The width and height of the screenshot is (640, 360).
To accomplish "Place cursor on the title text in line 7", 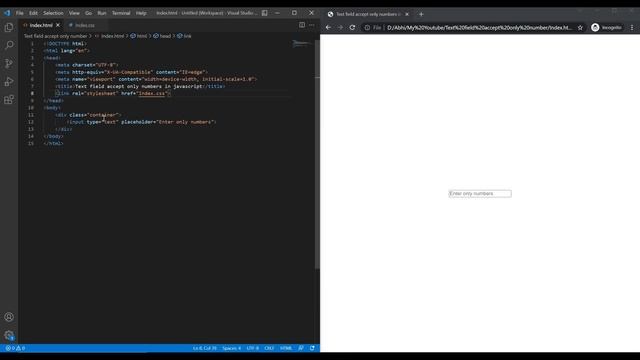I will click(x=139, y=87).
